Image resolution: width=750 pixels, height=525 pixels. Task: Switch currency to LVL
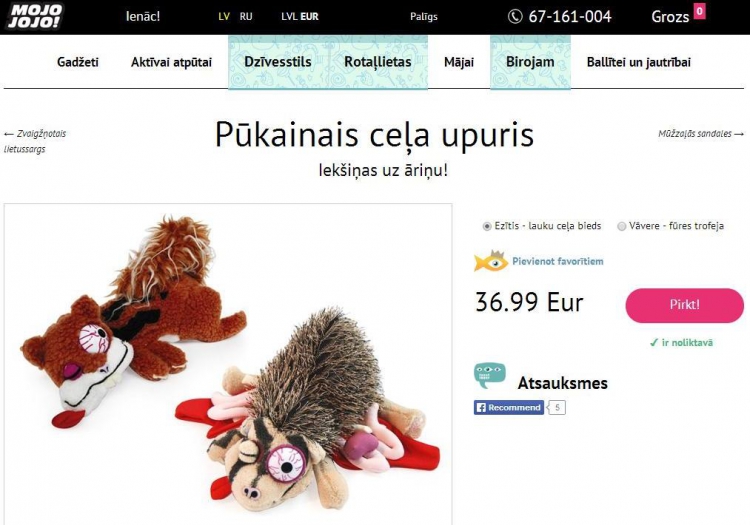pyautogui.click(x=289, y=17)
